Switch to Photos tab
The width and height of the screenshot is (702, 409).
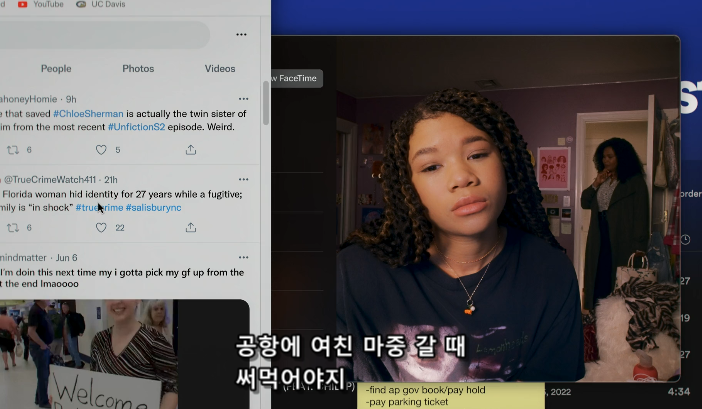pos(138,68)
